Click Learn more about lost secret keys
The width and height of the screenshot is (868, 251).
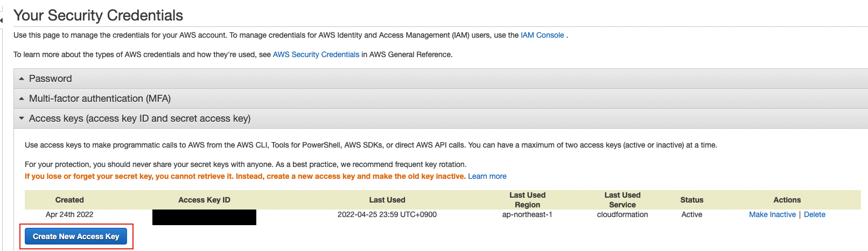tap(487, 176)
